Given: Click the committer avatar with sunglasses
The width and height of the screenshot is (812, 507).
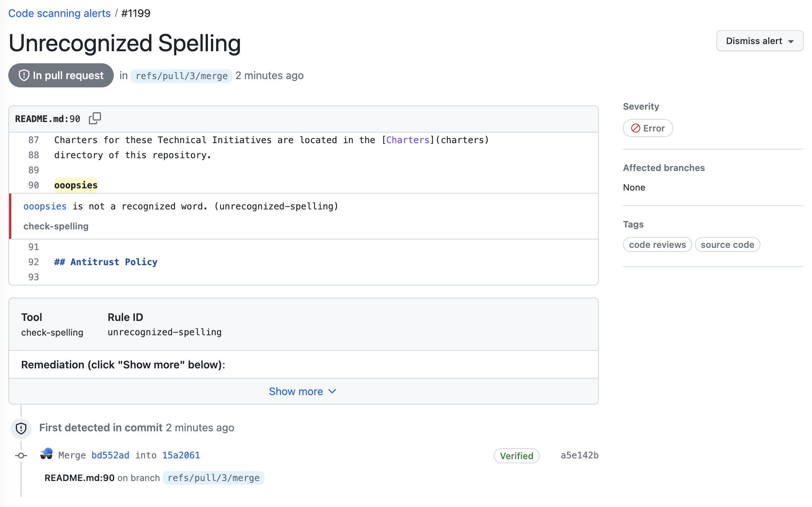Looking at the screenshot, I should 47,454.
